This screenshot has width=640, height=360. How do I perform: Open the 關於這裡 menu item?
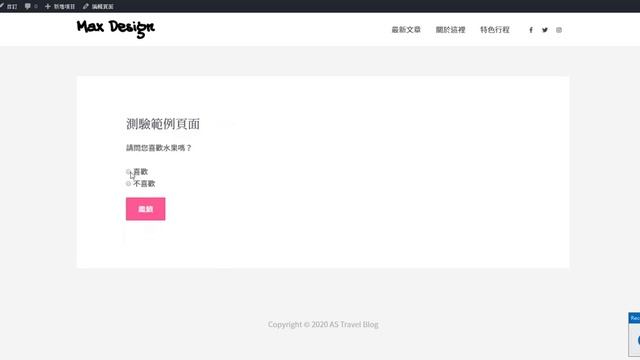451,30
